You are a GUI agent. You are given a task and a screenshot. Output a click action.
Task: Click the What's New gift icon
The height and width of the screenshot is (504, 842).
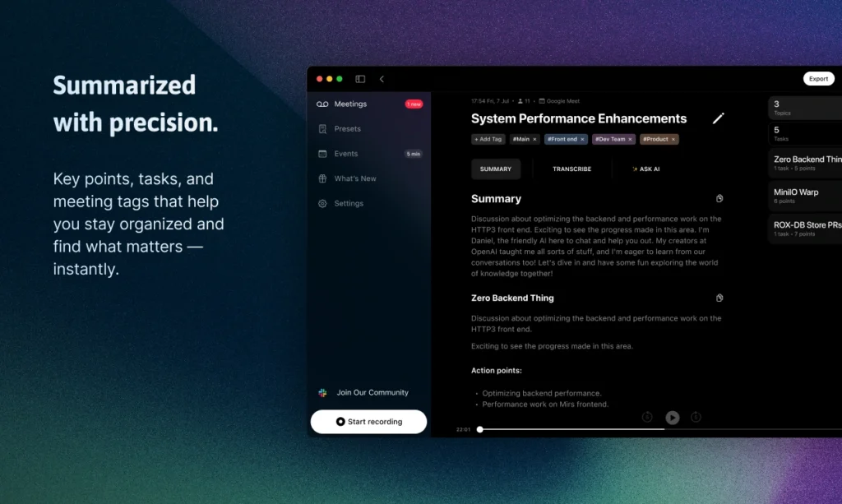(x=322, y=178)
